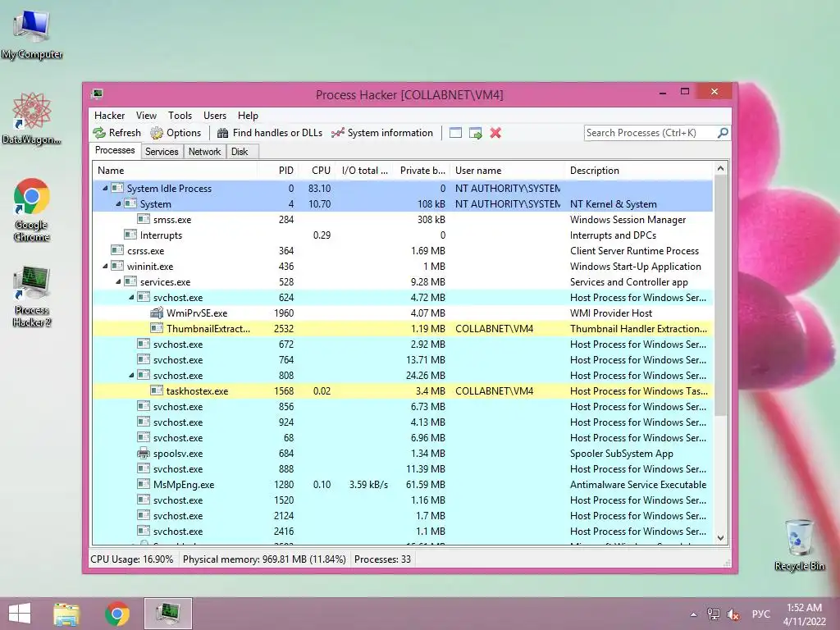Viewport: 840px width, 630px height.
Task: Open Google Chrome desktop shortcut
Action: (32, 209)
